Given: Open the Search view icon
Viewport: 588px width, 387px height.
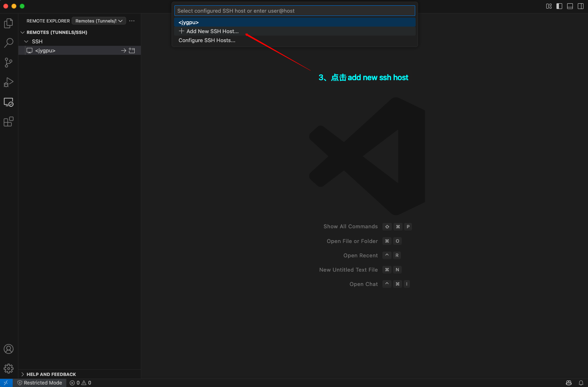Looking at the screenshot, I should click(x=9, y=43).
